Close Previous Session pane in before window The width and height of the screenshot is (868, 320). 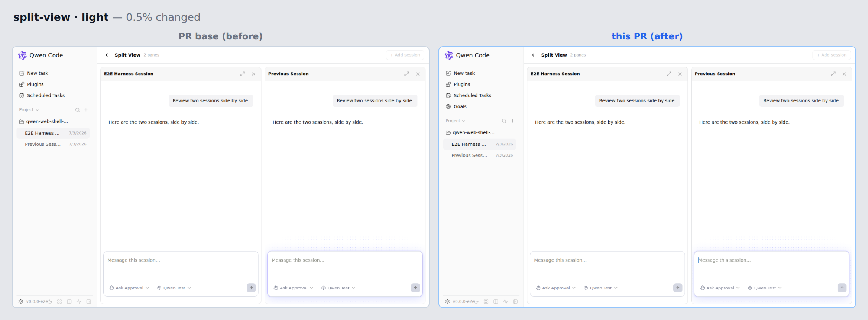point(418,74)
